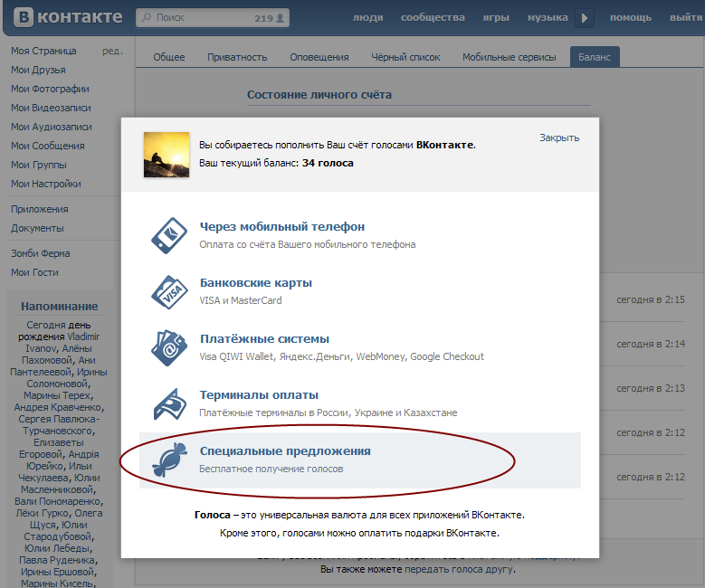Click the person icon next to 219

click(281, 18)
